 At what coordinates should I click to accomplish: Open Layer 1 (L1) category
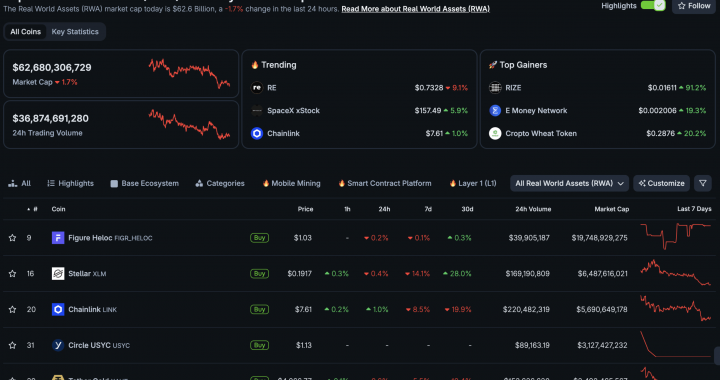point(472,183)
